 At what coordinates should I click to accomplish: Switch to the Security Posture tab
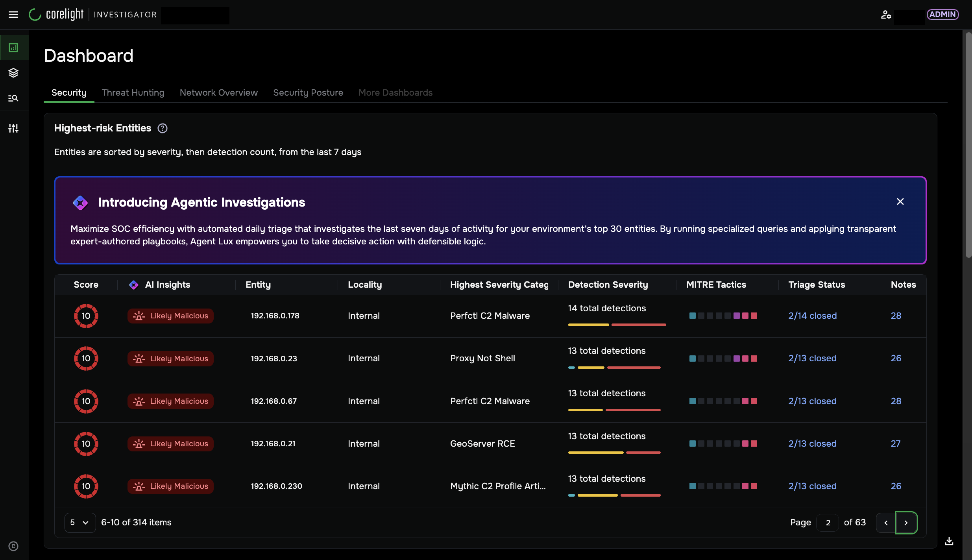click(x=308, y=92)
